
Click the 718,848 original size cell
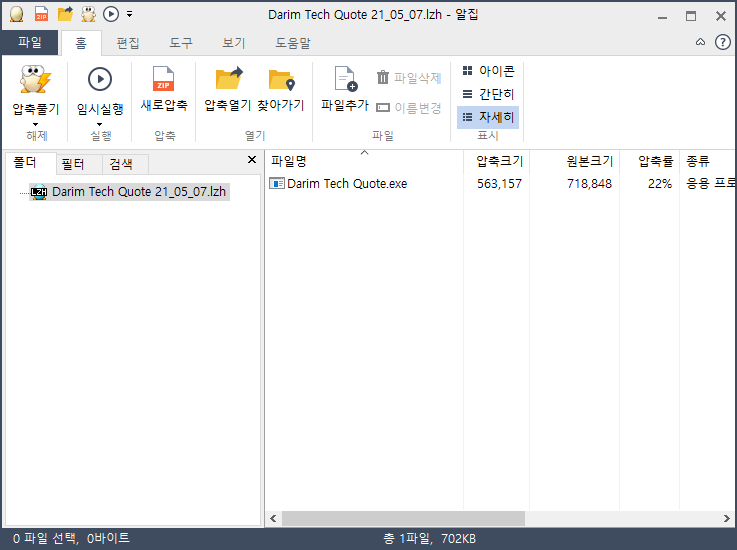(x=589, y=183)
